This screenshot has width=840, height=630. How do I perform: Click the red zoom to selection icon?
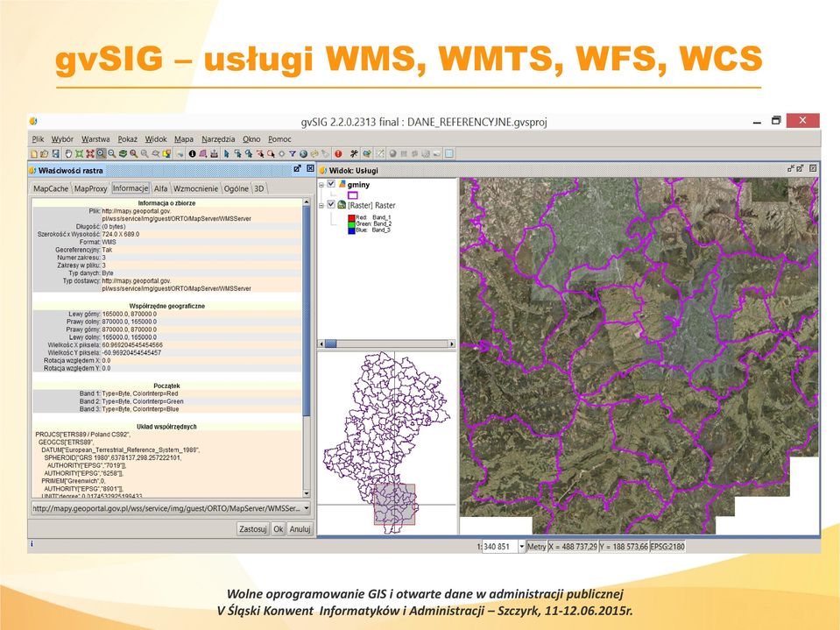[x=90, y=153]
